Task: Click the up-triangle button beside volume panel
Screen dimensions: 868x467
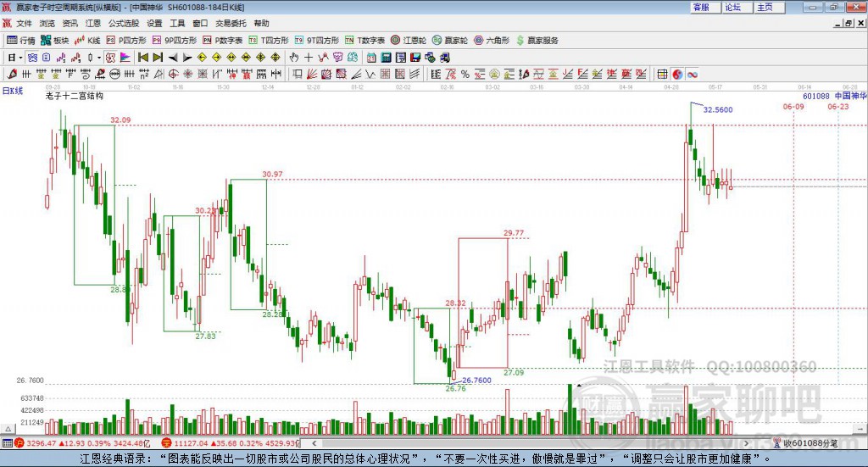Action: coord(8,429)
